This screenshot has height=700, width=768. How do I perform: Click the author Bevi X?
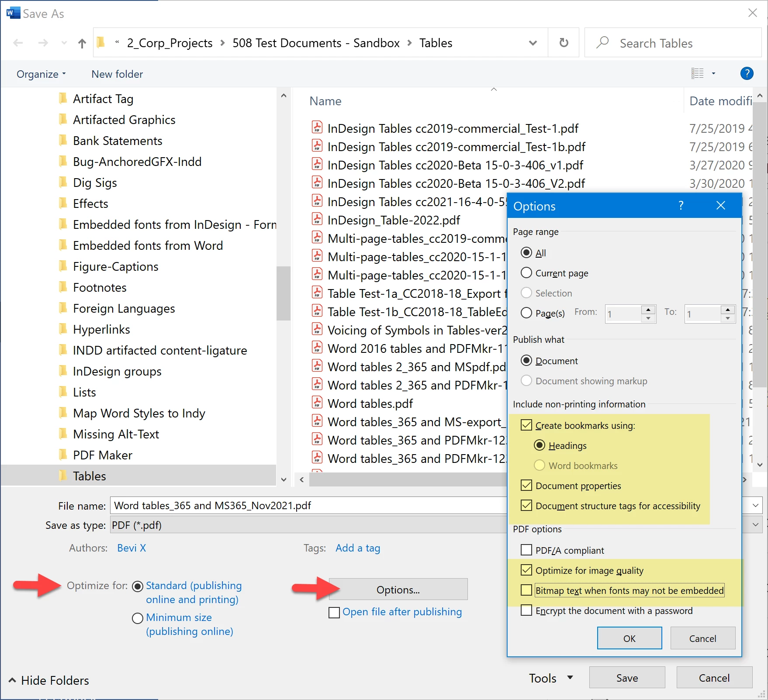coord(131,548)
